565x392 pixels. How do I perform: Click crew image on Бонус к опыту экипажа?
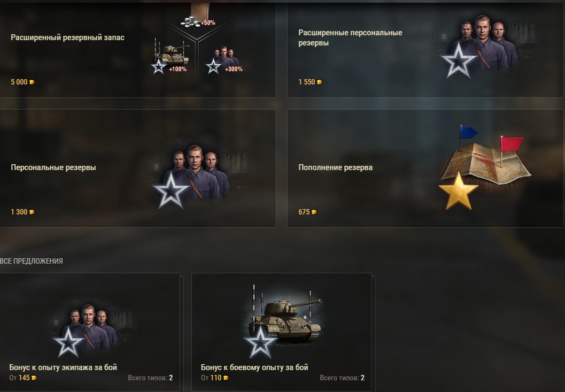coord(87,330)
